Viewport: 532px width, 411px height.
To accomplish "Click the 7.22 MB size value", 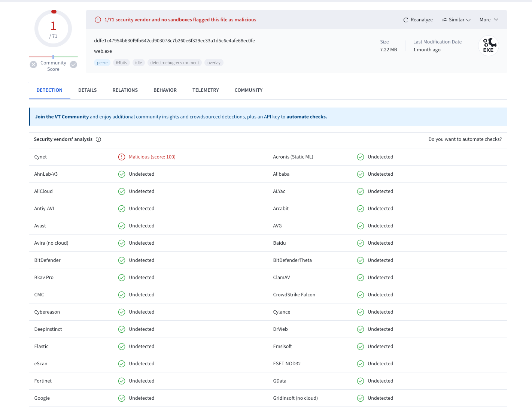I will [x=389, y=50].
